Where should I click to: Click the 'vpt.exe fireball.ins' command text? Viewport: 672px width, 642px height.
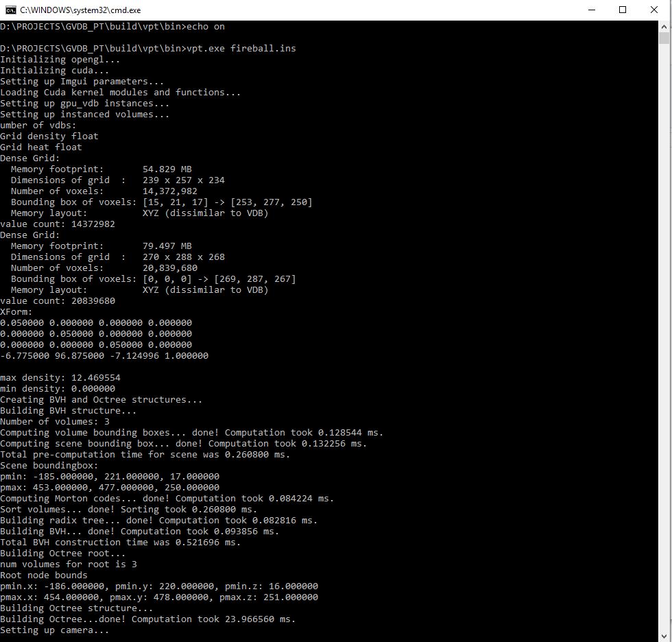241,49
